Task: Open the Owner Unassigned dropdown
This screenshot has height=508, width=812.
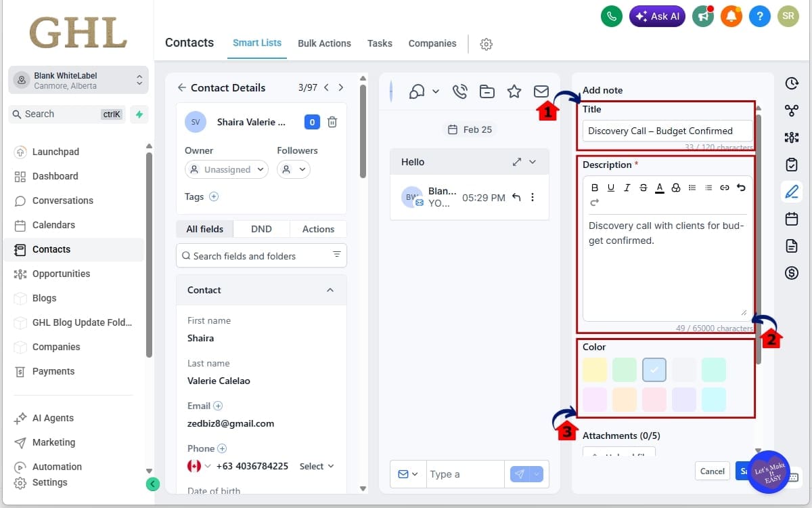Action: [227, 169]
